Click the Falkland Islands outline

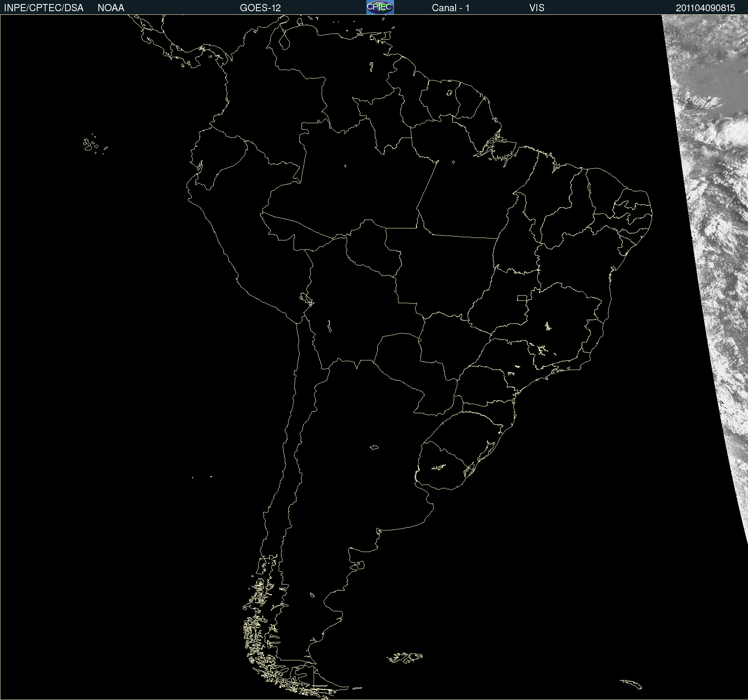coord(405,658)
